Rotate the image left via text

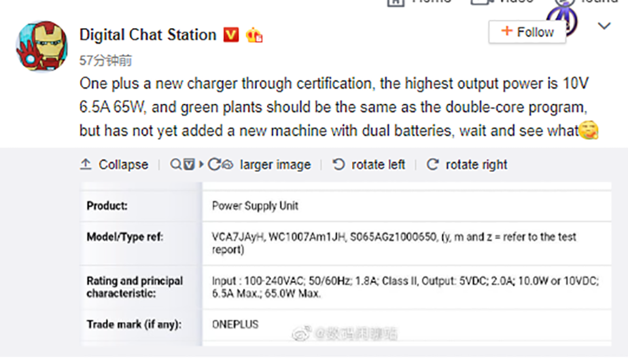(x=378, y=165)
